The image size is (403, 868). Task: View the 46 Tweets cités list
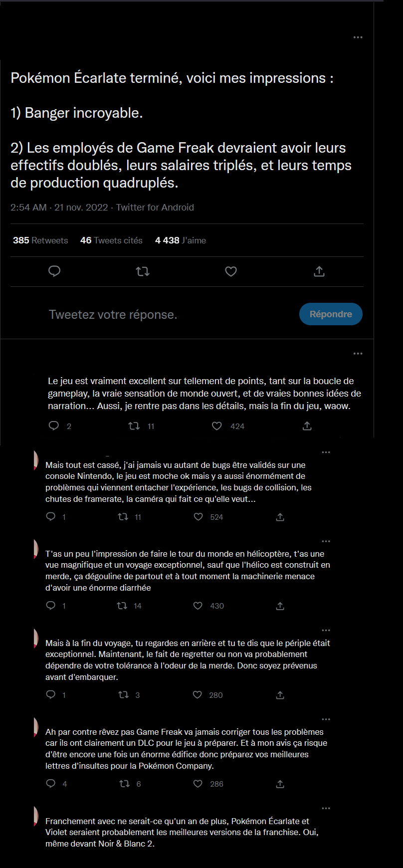coord(111,240)
